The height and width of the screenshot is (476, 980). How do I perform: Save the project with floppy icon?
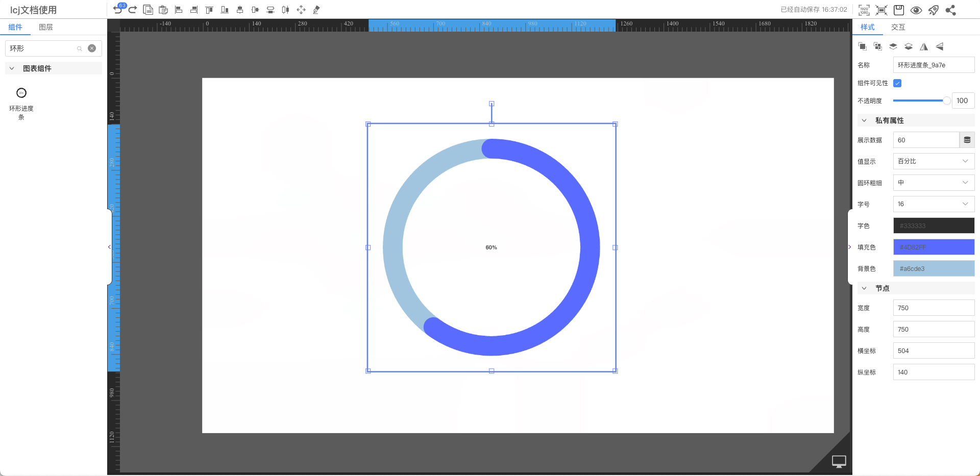pyautogui.click(x=899, y=10)
